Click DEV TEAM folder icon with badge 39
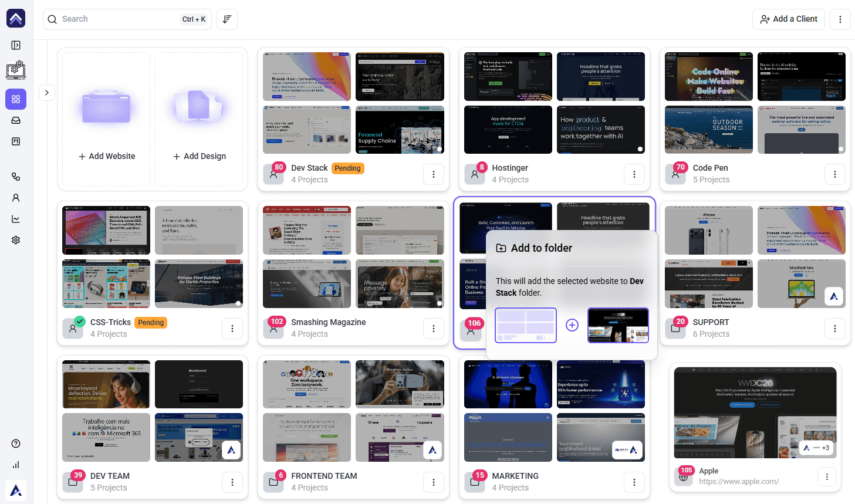Viewport: 855px width, 504px height. [x=73, y=482]
